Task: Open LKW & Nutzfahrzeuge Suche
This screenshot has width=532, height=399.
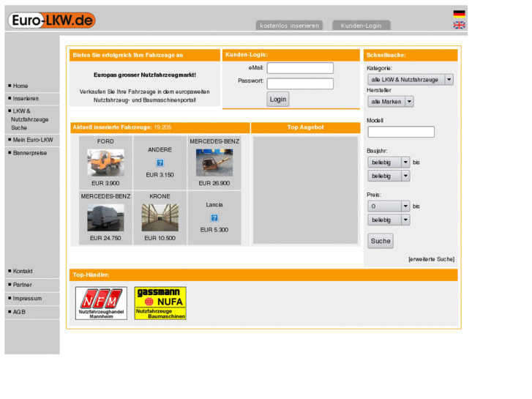Action: pos(29,119)
